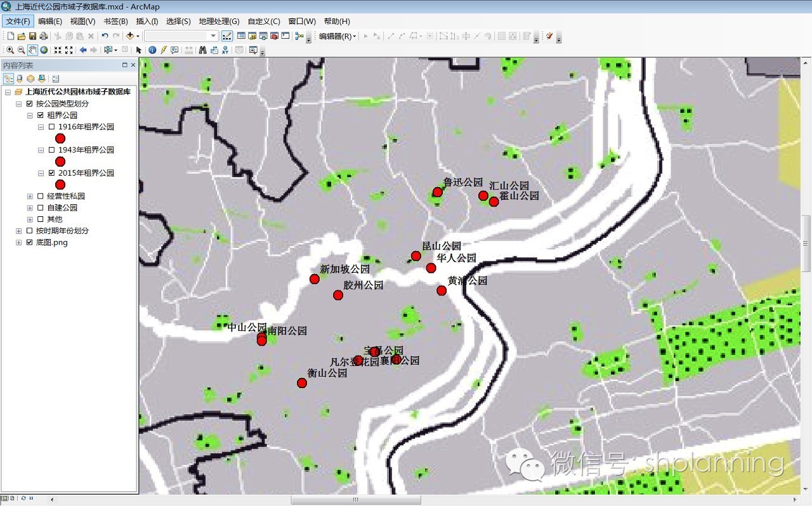812x506 pixels.
Task: Open the 编辑器(R) dropdown button
Action: coord(337,36)
